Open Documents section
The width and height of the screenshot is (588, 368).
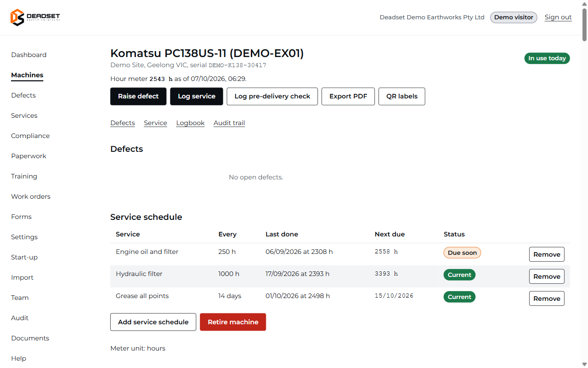coord(30,338)
